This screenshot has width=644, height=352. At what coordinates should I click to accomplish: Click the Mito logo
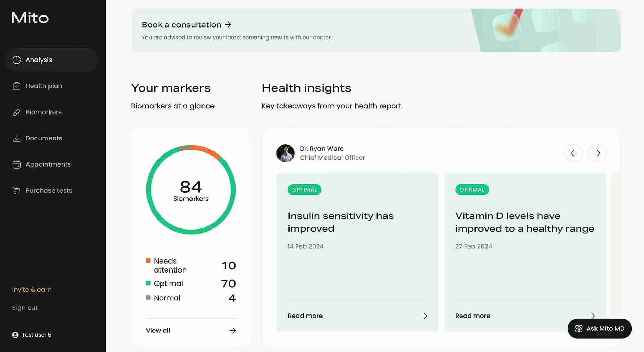[30, 18]
